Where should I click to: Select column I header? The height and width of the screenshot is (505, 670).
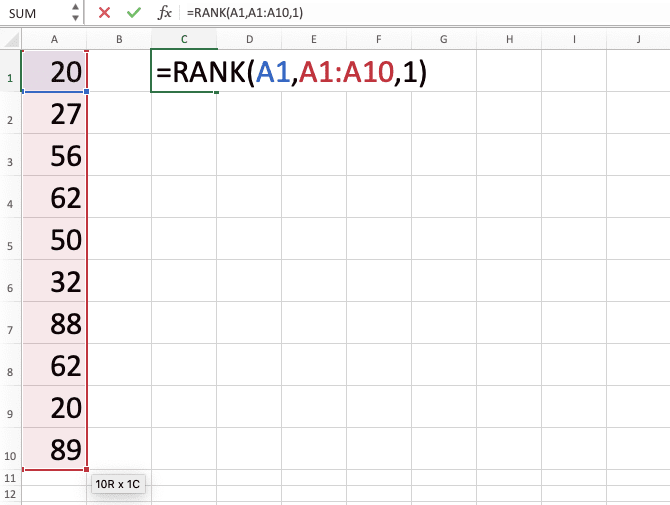[574, 39]
